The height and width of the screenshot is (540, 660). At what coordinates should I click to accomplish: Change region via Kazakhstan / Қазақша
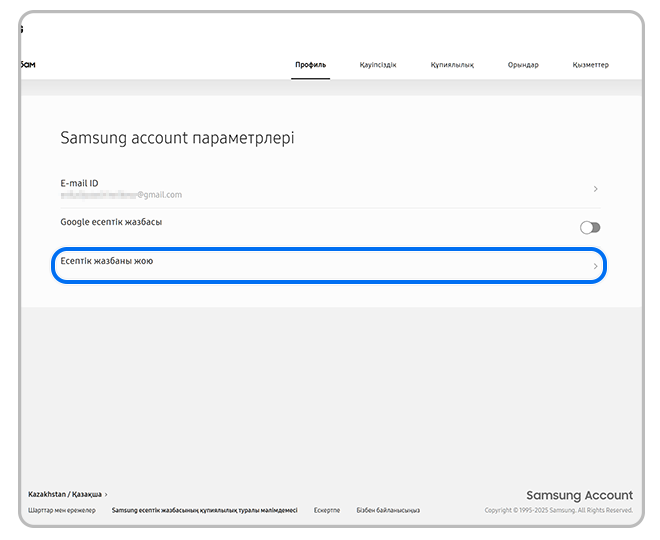click(67, 494)
